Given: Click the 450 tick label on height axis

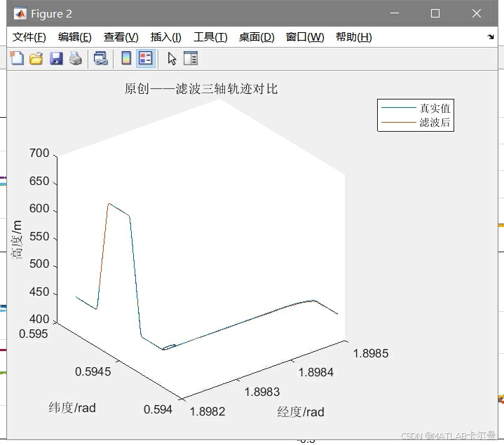Looking at the screenshot, I should tap(39, 292).
